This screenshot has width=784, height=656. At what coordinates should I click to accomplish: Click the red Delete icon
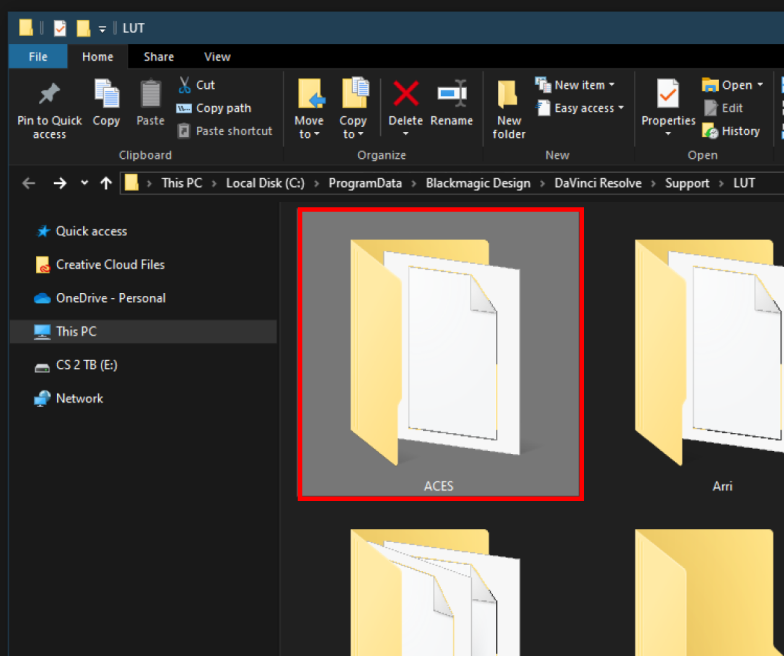click(x=405, y=95)
